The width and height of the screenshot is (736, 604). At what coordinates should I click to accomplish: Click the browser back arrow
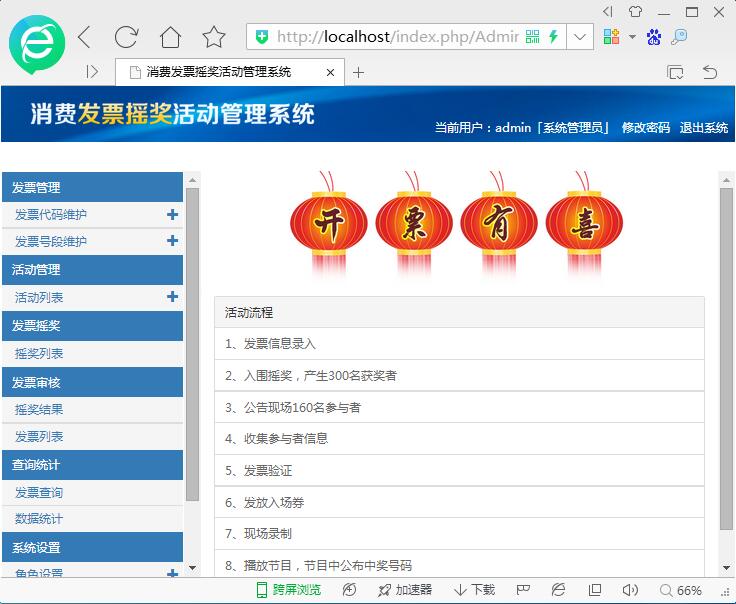tap(84, 37)
